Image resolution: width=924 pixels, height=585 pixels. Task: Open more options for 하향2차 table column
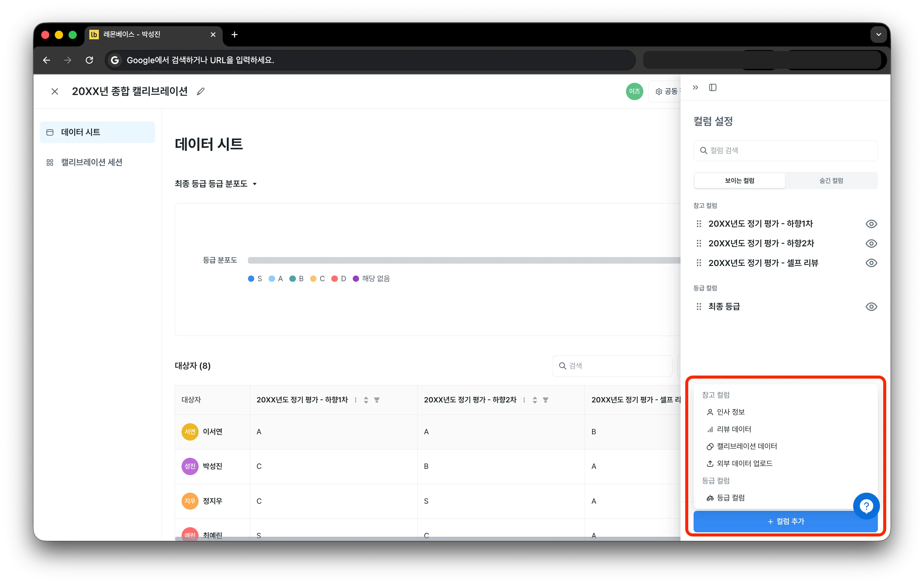click(x=524, y=400)
